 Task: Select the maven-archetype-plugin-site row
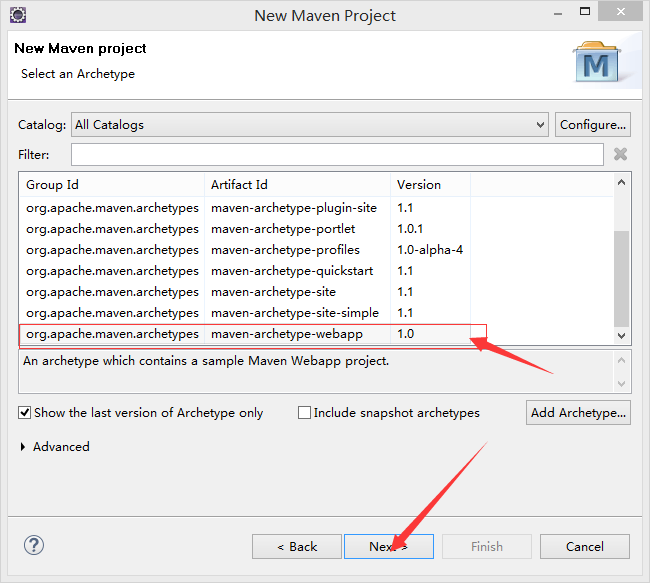pyautogui.click(x=316, y=208)
